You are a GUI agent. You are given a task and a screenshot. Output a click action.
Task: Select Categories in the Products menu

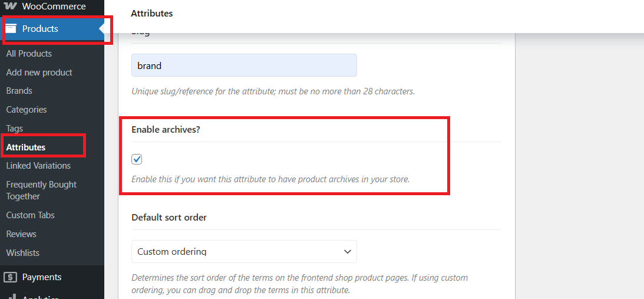pos(27,110)
